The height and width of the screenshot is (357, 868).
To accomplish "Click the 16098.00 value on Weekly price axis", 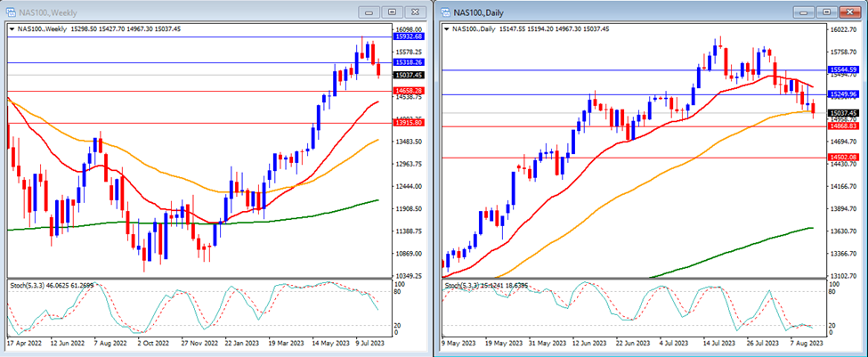I will click(410, 29).
